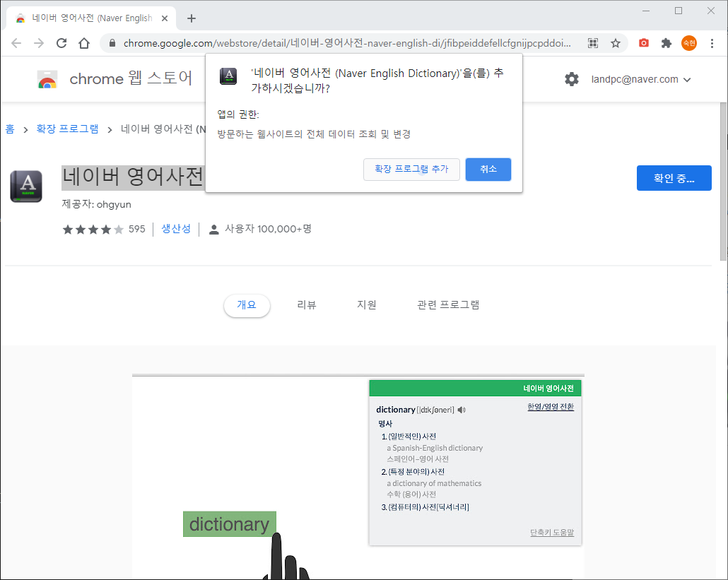Click the red camera extension icon
The width and height of the screenshot is (728, 580).
pos(644,43)
